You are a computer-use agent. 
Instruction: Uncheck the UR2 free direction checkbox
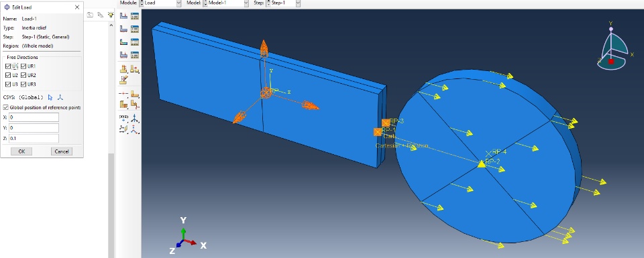[23, 75]
